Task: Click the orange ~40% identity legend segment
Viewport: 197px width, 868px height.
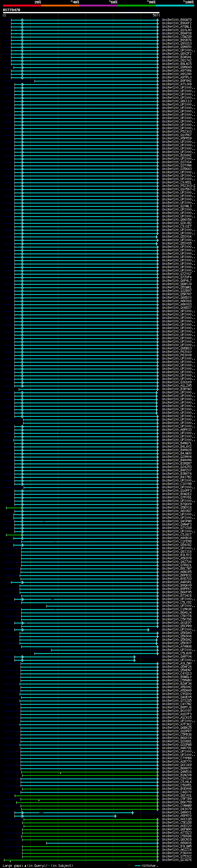Action: (60, 6)
